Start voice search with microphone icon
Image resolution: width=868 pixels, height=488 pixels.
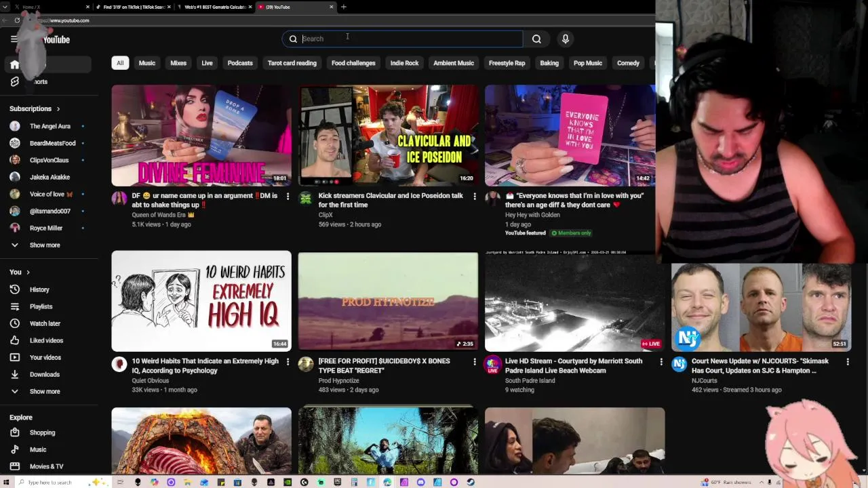566,39
